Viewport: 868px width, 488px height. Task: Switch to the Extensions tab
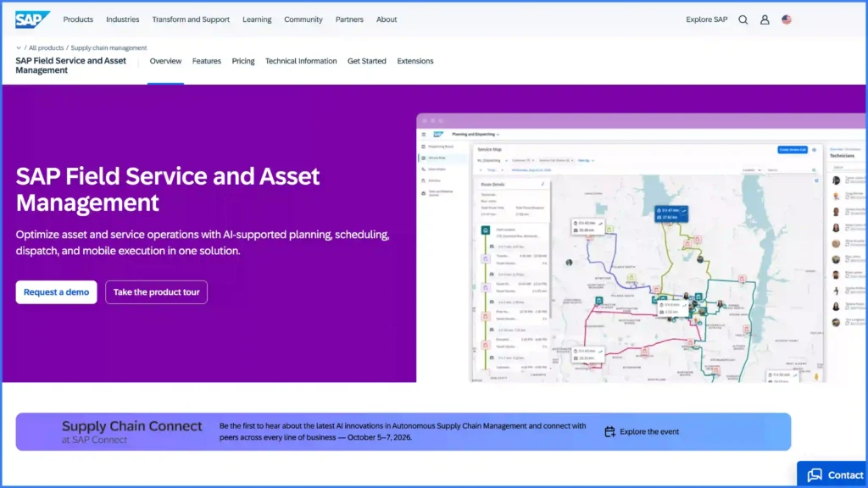tap(415, 61)
